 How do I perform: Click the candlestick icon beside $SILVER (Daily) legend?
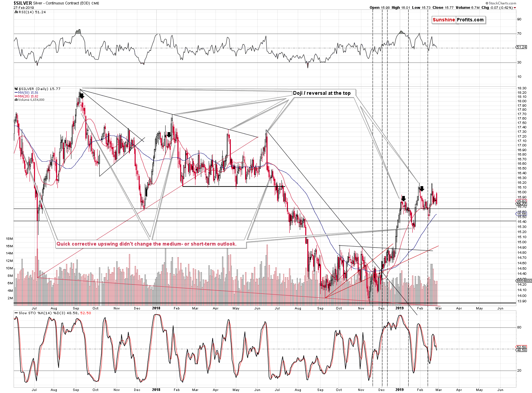pos(16,89)
